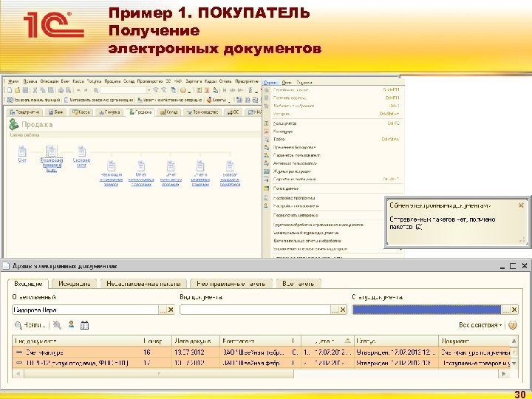Switch to the Предприятие function panel tab

click(x=25, y=112)
